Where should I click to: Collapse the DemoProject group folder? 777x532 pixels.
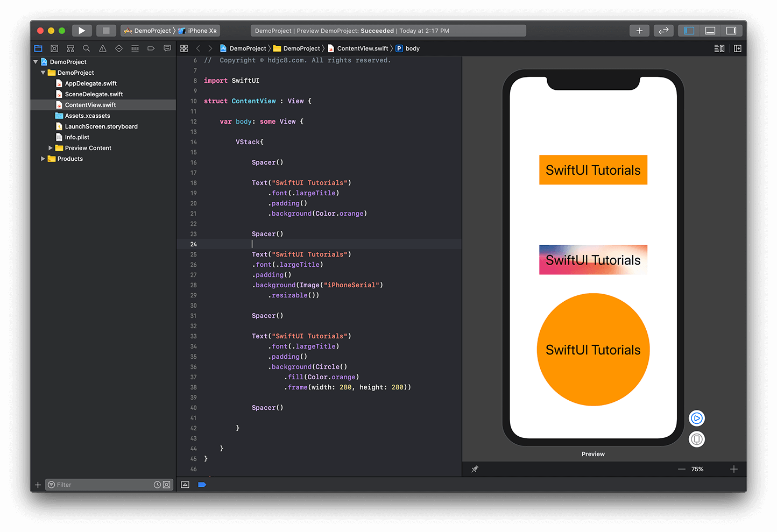(x=43, y=73)
